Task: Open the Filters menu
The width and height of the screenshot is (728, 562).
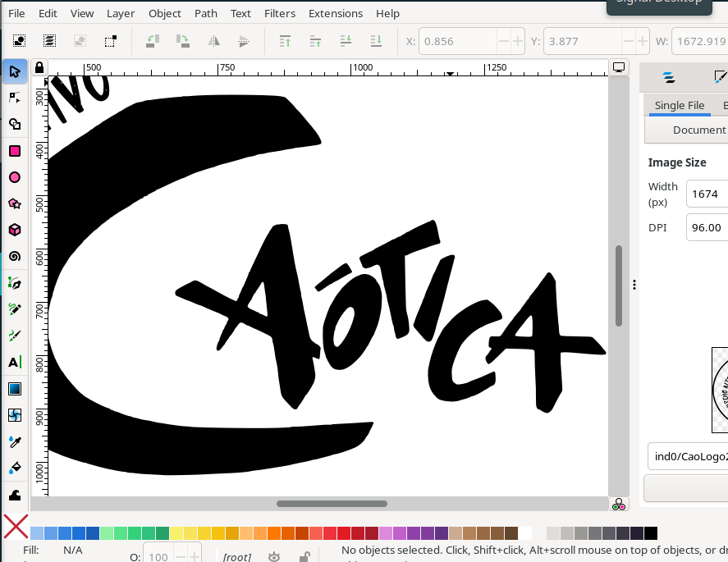Action: 280,13
